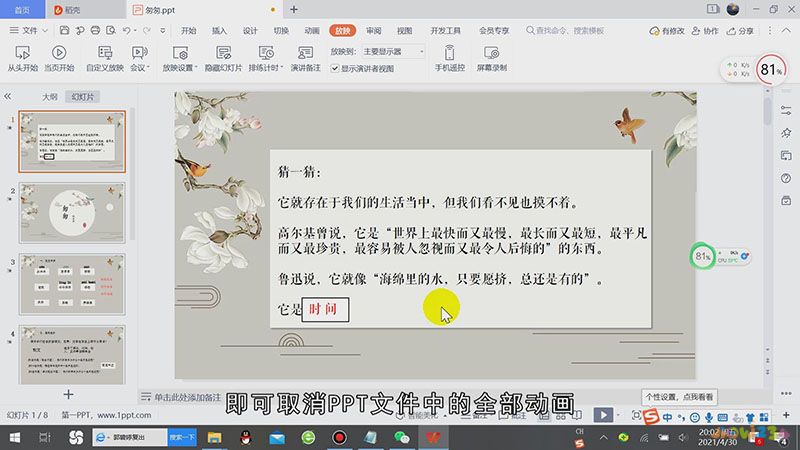800x450 pixels.
Task: Click the user avatar in title bar
Action: (x=733, y=9)
